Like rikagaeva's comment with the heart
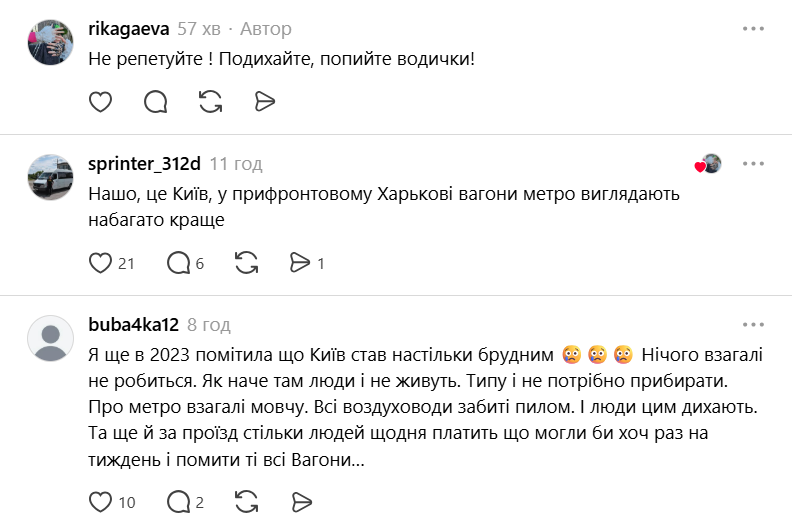Image resolution: width=792 pixels, height=528 pixels. 100,102
